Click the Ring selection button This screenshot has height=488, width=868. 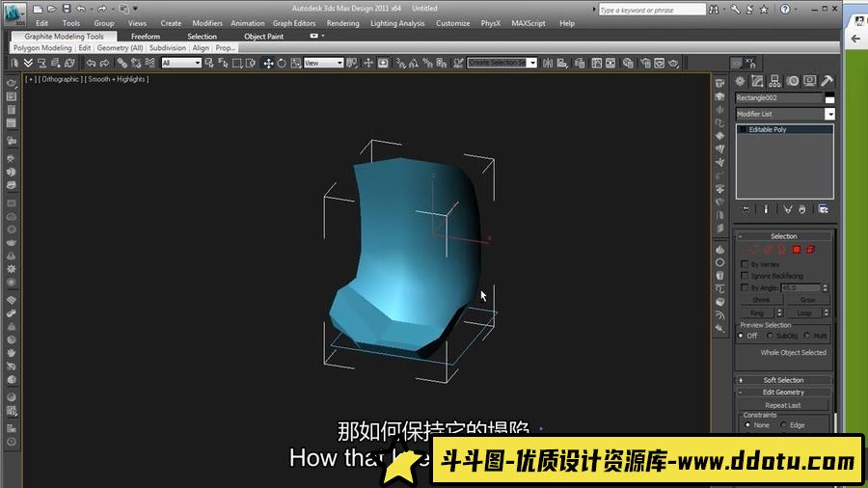pyautogui.click(x=757, y=313)
